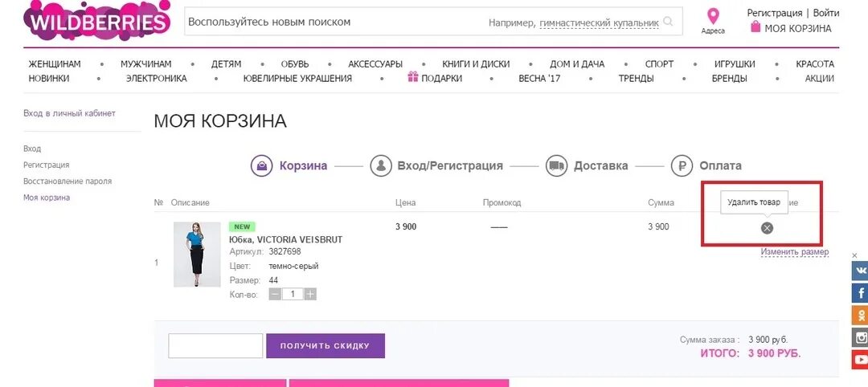Image resolution: width=868 pixels, height=387 pixels.
Task: Decrease quantity with the minus button
Action: pyautogui.click(x=275, y=294)
